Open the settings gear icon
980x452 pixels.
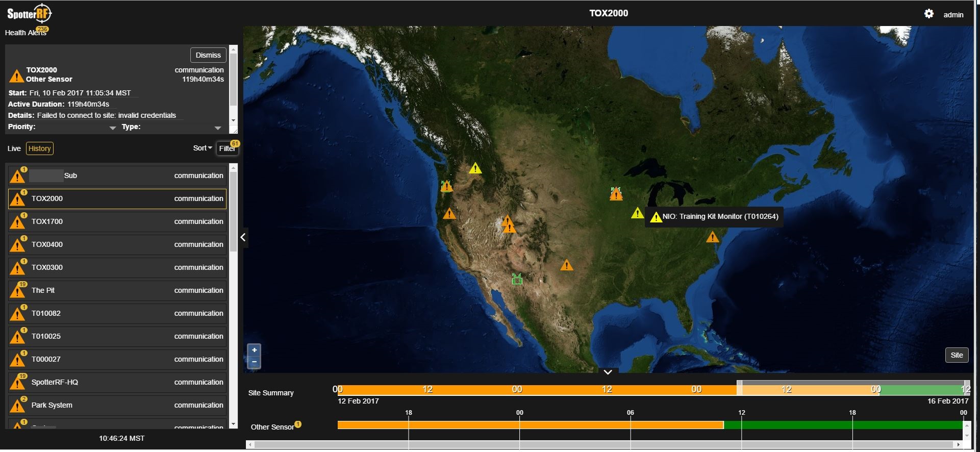[929, 14]
